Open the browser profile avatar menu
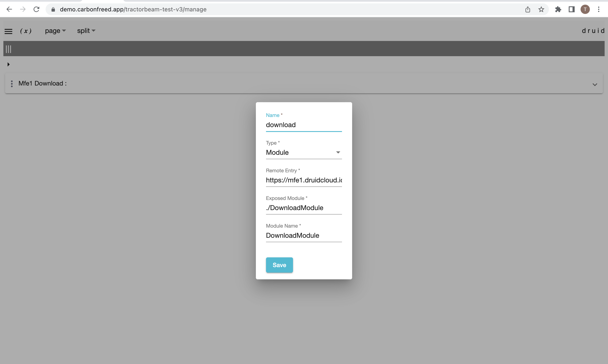The height and width of the screenshot is (364, 608). click(x=585, y=9)
